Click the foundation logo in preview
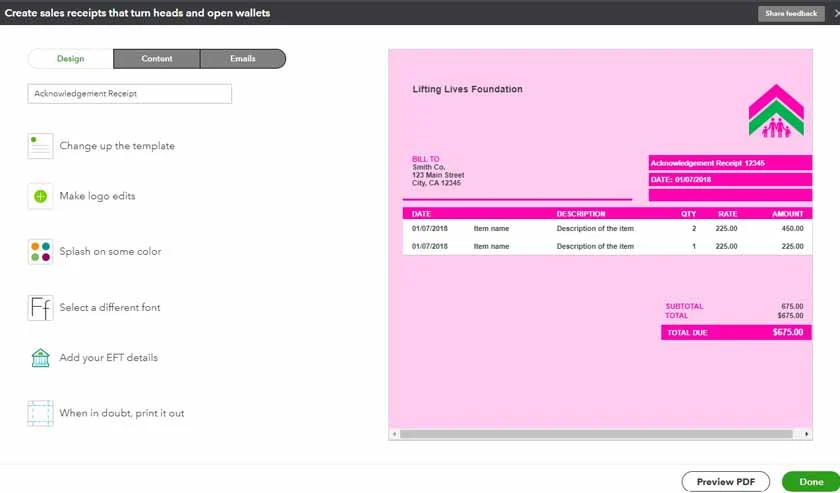The height and width of the screenshot is (493, 840). coord(776,111)
